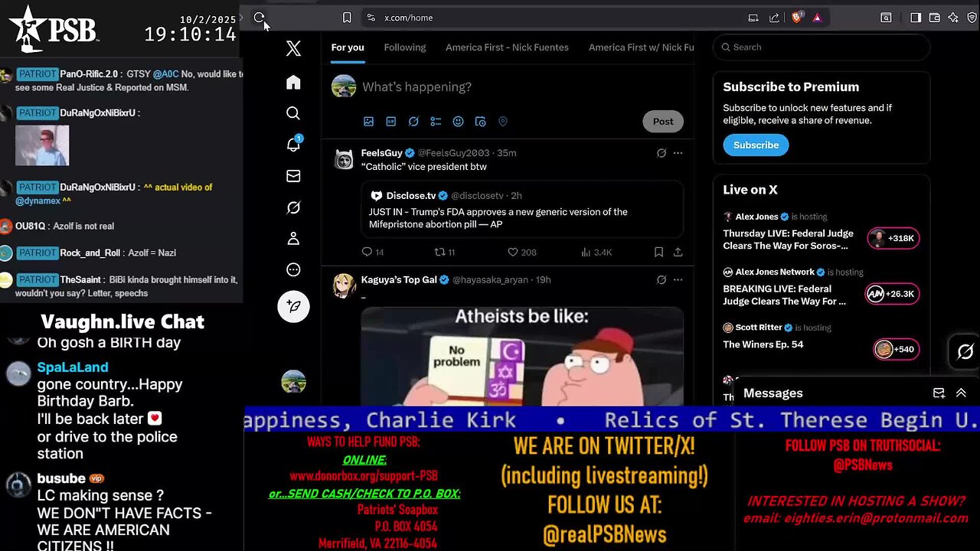Open the site settings icon beside x.com/home

(x=371, y=18)
